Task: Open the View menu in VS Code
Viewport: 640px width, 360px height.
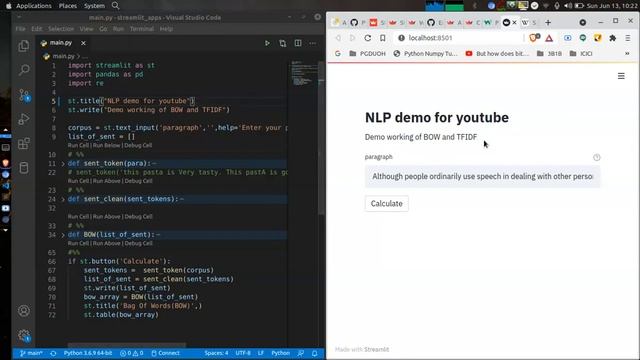Action: 86,29
